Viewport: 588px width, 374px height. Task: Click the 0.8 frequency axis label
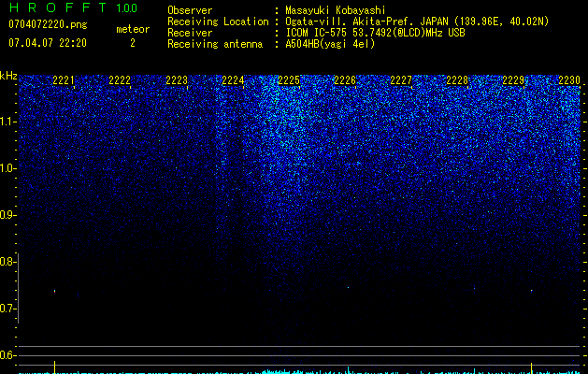[x=7, y=262]
